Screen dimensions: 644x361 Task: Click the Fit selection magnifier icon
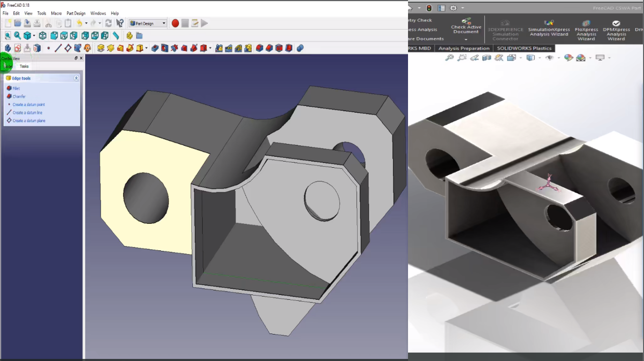point(17,35)
